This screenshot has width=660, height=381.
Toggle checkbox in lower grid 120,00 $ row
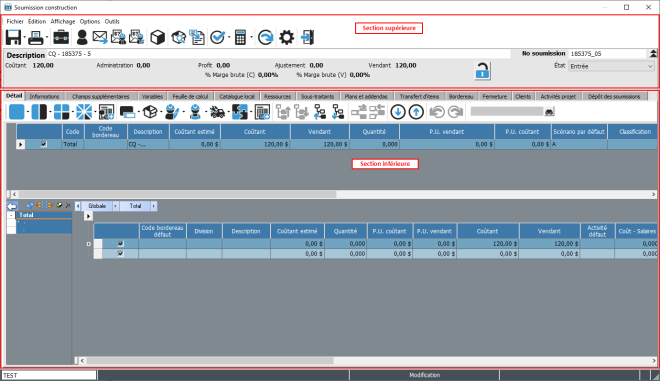[121, 243]
